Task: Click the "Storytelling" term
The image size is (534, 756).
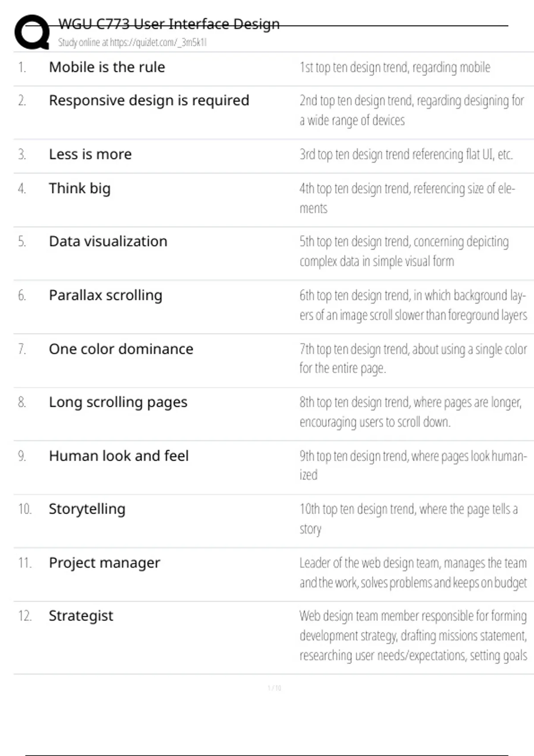Action: tap(87, 509)
